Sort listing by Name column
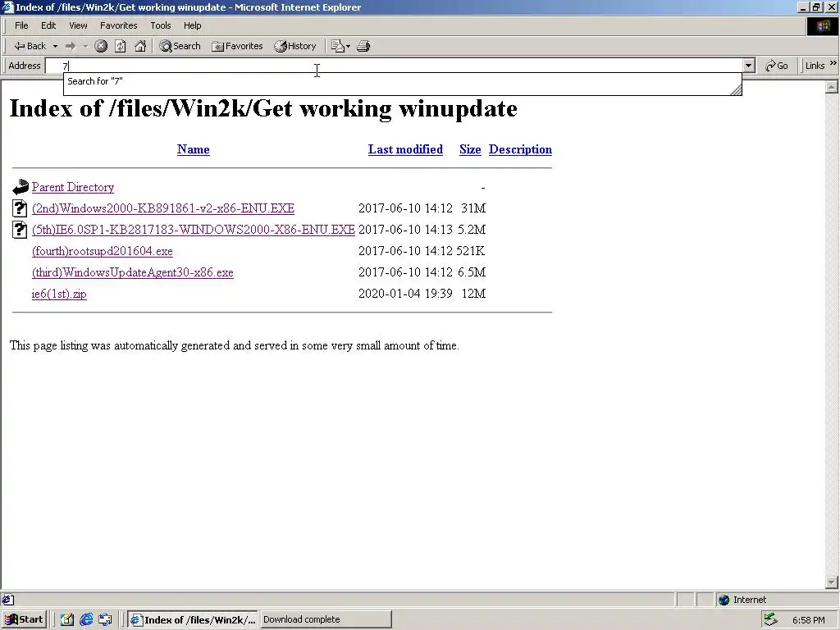The image size is (840, 630). 194,149
